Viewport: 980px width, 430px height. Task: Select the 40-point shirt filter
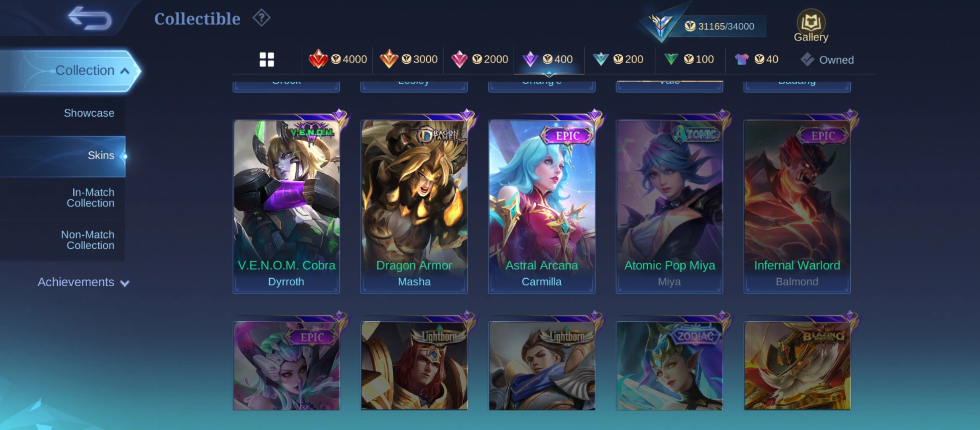tap(757, 59)
